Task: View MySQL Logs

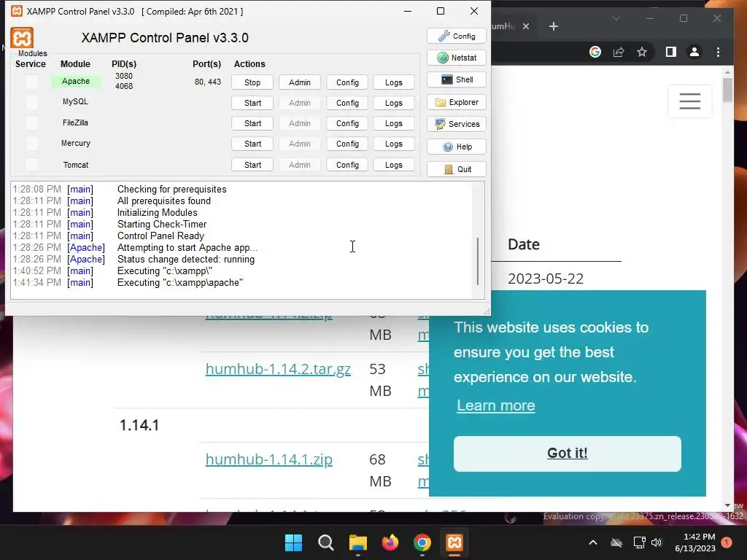Action: [x=393, y=103]
